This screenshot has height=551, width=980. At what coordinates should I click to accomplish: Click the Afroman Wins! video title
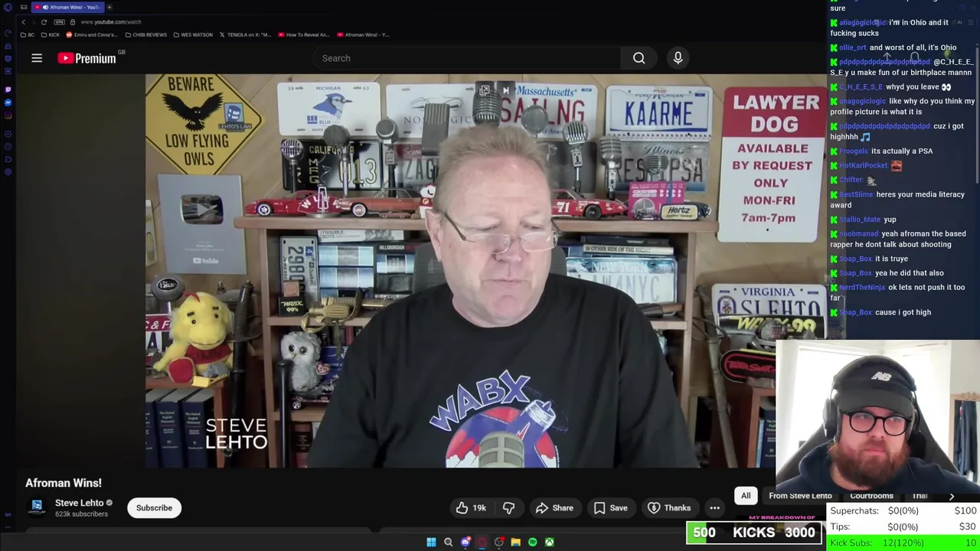pyautogui.click(x=64, y=483)
